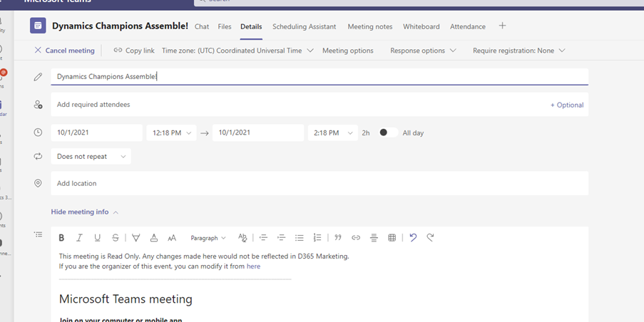
Task: Open the Whiteboard tab
Action: [421, 26]
